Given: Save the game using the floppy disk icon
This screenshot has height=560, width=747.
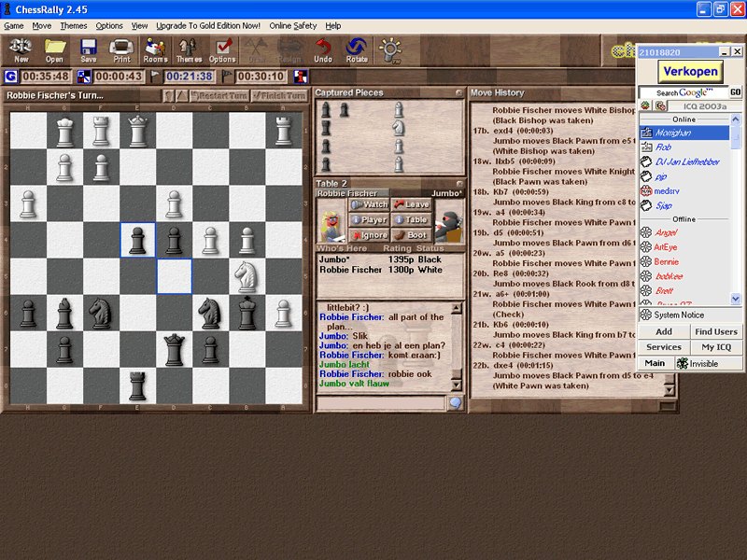Looking at the screenshot, I should pos(89,49).
